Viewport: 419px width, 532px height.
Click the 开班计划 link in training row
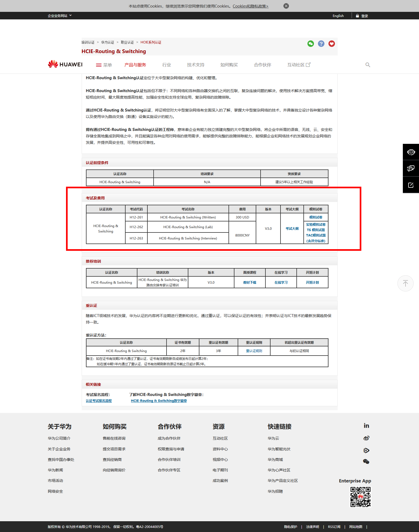point(312,283)
